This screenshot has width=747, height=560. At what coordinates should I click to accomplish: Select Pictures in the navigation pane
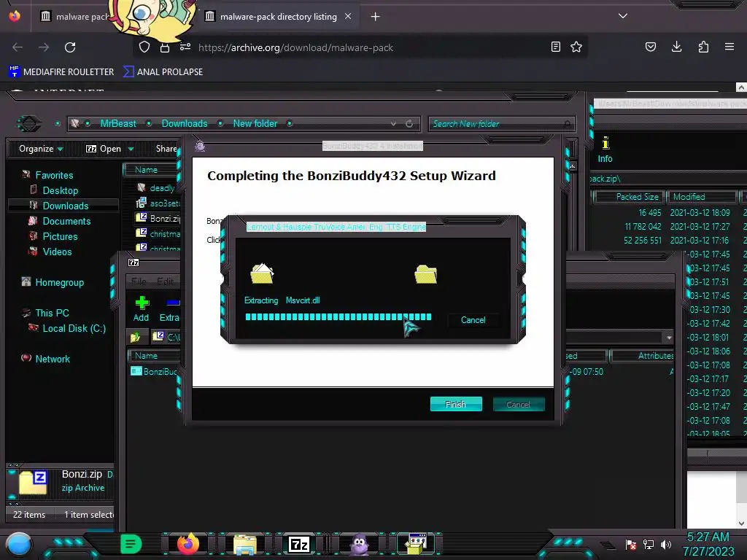(x=60, y=236)
